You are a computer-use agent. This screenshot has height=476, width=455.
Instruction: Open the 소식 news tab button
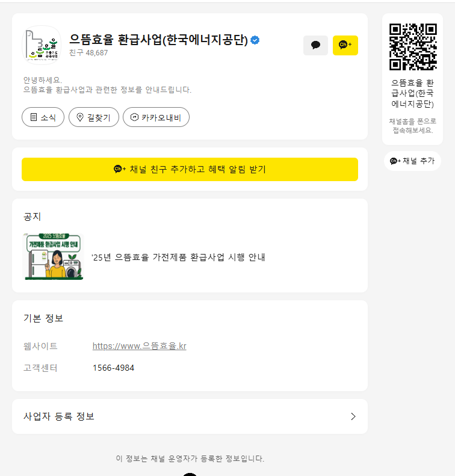click(x=43, y=117)
